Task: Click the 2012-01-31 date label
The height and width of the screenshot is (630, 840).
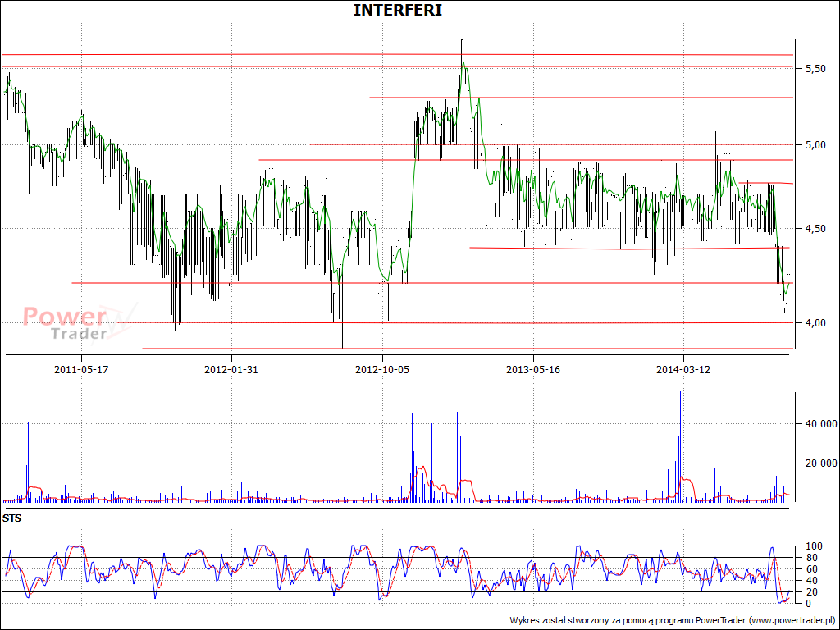Action: [231, 370]
